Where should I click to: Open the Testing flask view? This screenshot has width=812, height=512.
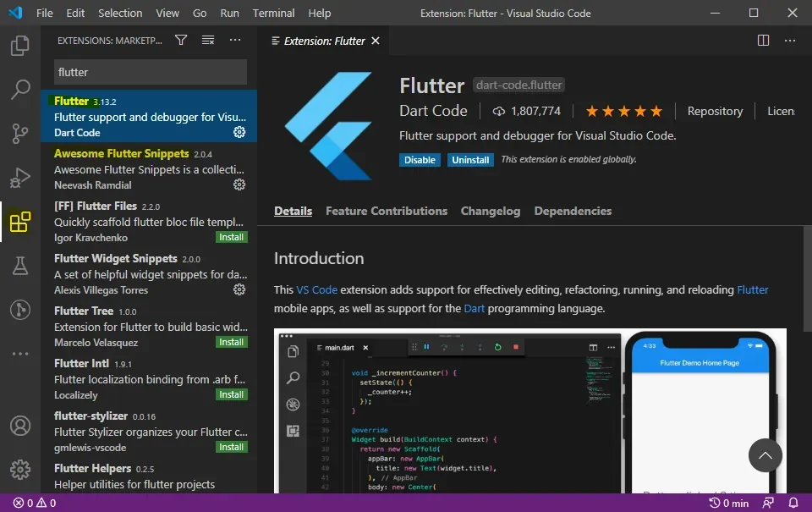pyautogui.click(x=20, y=266)
